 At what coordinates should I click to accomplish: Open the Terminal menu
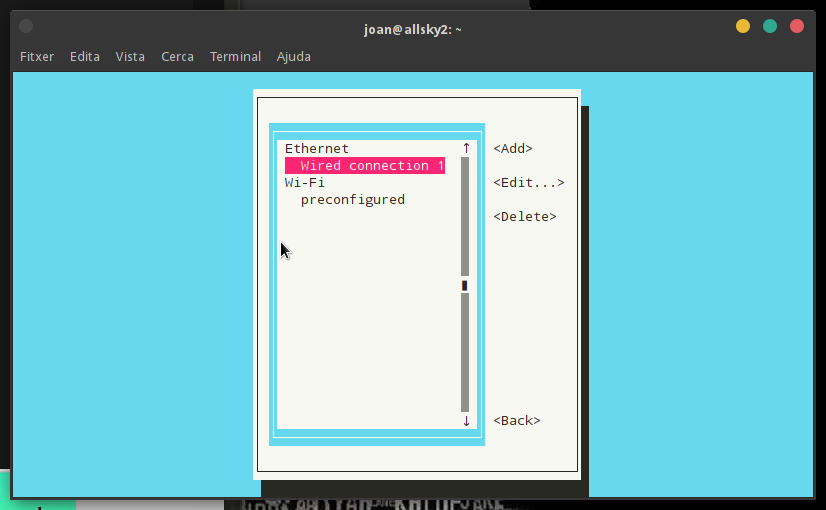click(235, 56)
